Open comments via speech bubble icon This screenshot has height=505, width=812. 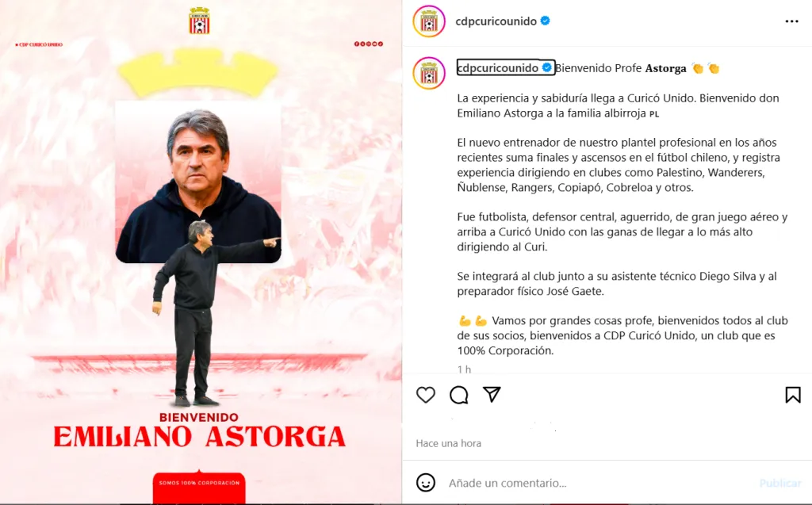pos(459,395)
